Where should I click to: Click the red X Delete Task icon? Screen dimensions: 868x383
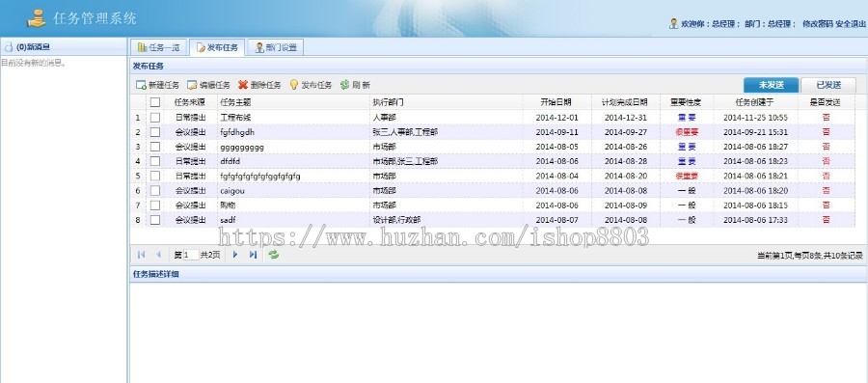tap(243, 85)
